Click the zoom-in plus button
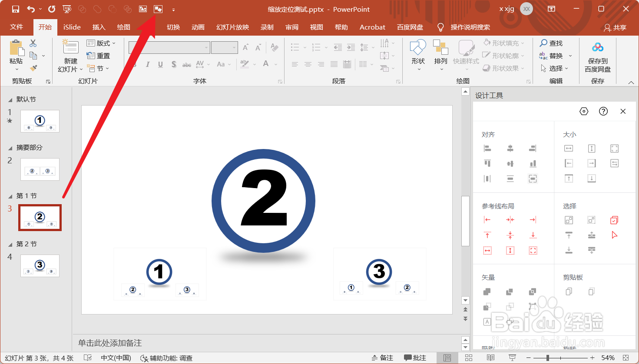639x364 pixels. [x=592, y=358]
